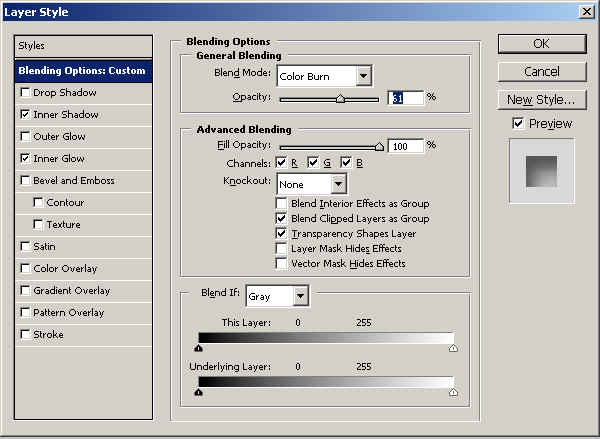
Task: Enable the Stroke checkbox
Action: click(x=25, y=335)
